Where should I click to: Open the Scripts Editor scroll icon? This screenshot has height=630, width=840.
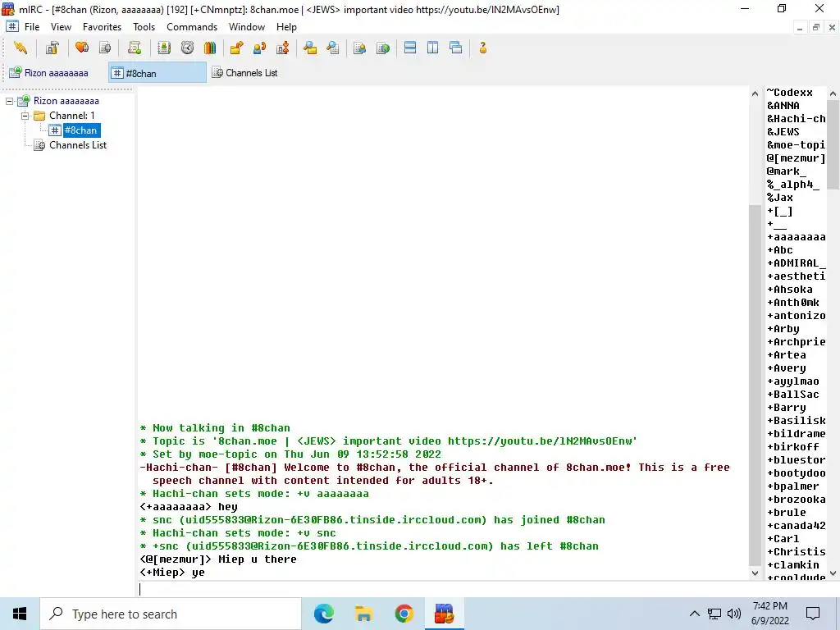click(x=135, y=48)
